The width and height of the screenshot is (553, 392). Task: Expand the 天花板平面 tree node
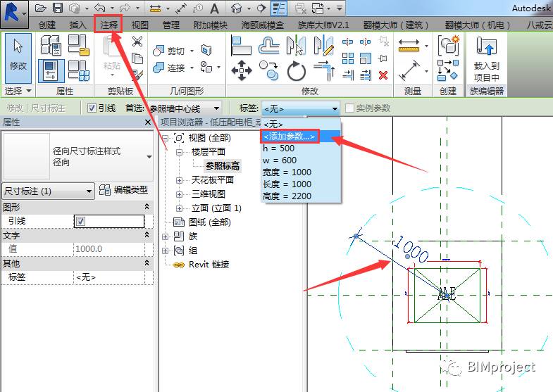180,180
